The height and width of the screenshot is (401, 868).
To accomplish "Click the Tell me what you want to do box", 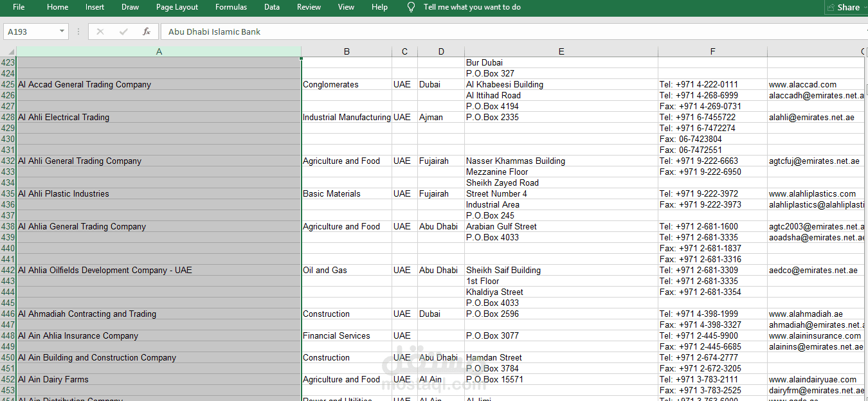I will 472,7.
